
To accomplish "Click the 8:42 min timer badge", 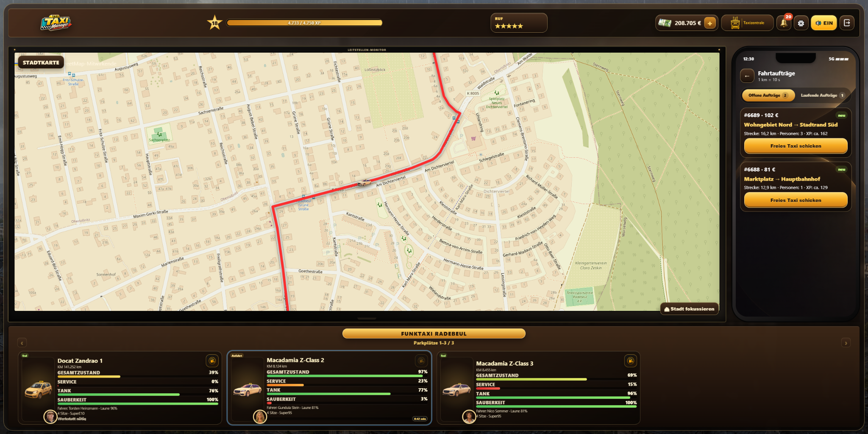I will point(420,419).
